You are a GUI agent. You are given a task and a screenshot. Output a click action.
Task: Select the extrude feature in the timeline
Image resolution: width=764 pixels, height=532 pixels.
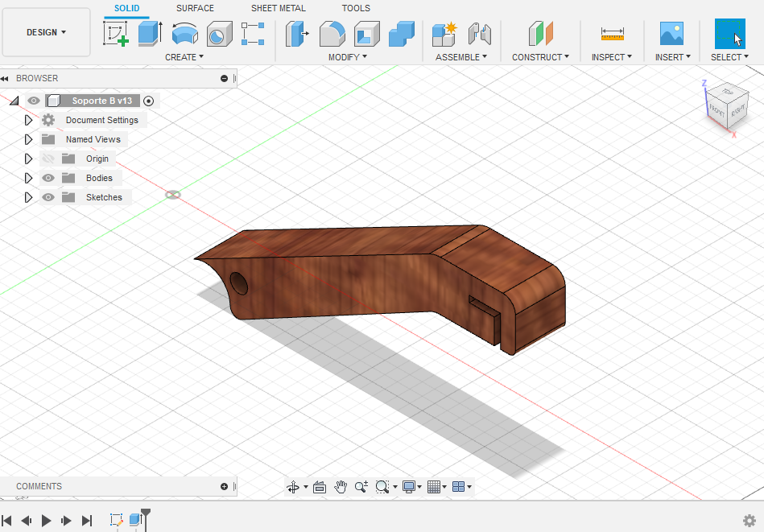coord(135,519)
